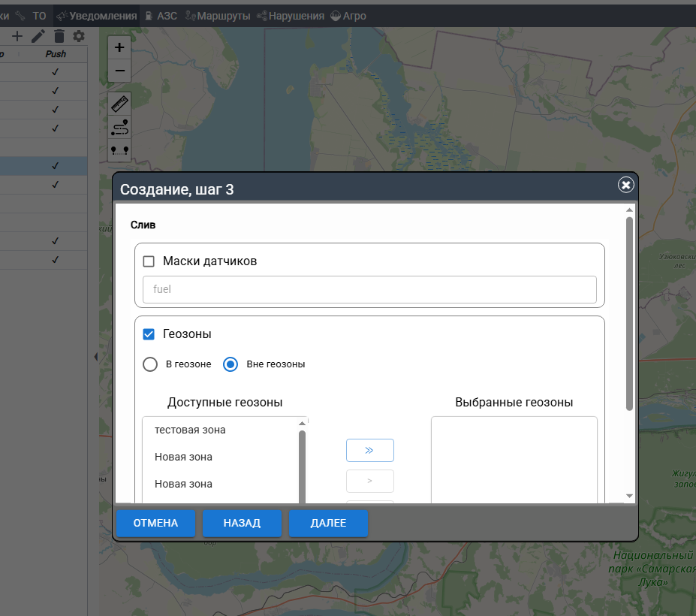The height and width of the screenshot is (616, 696).
Task: Open the gear settings icon
Action: 79,36
